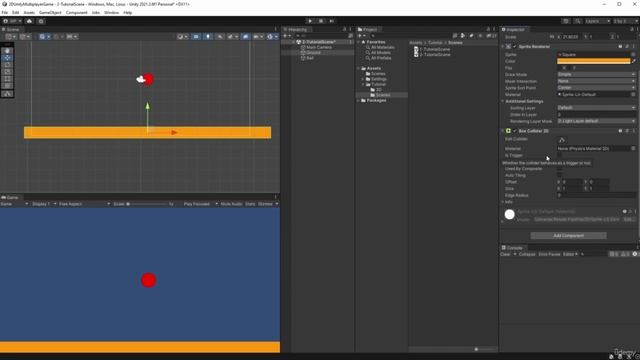This screenshot has width=640, height=360.
Task: Open Rendering Layer Mask dropdown
Action: pyautogui.click(x=596, y=121)
